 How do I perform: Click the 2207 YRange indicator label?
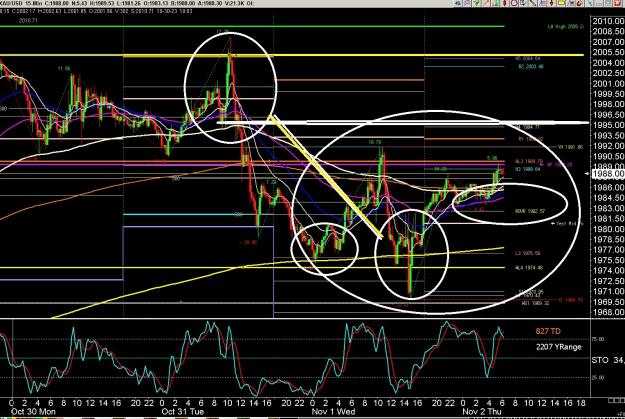pos(558,347)
